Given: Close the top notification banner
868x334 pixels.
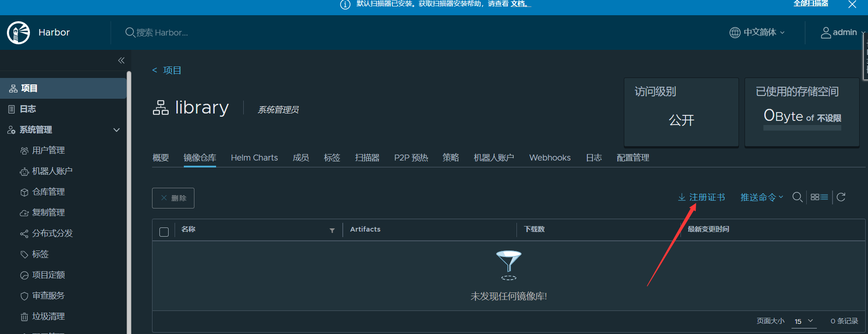Looking at the screenshot, I should [x=852, y=4].
